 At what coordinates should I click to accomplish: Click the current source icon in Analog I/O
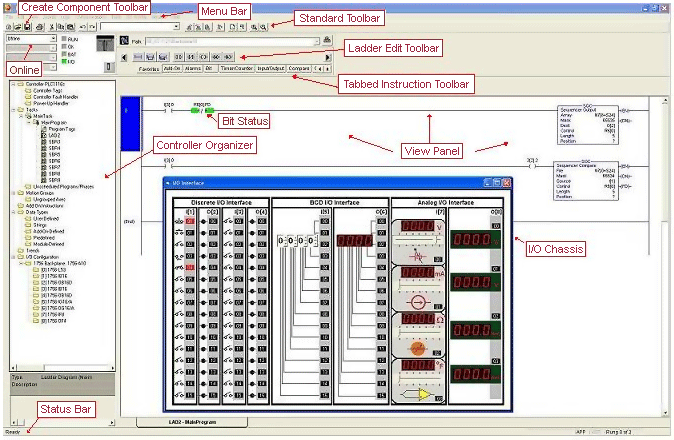(x=415, y=301)
